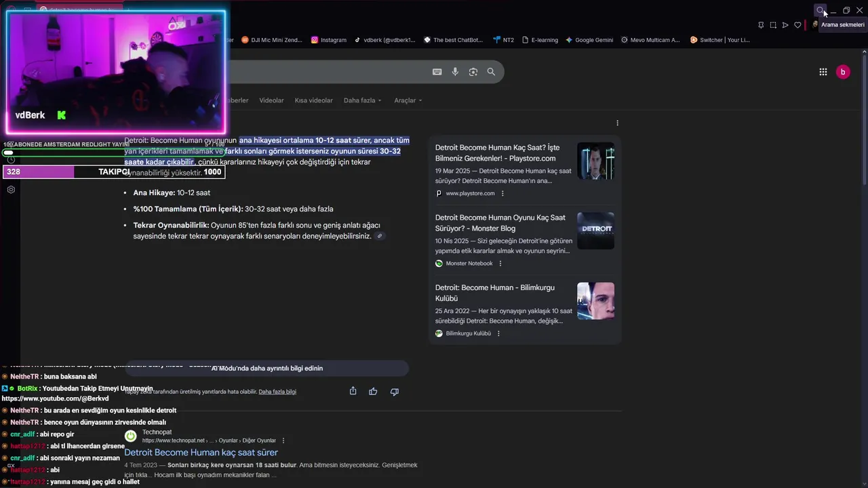The image size is (868, 488).
Task: Click the Bilimkurgu Kulübü result thumbnail
Action: pos(595,301)
